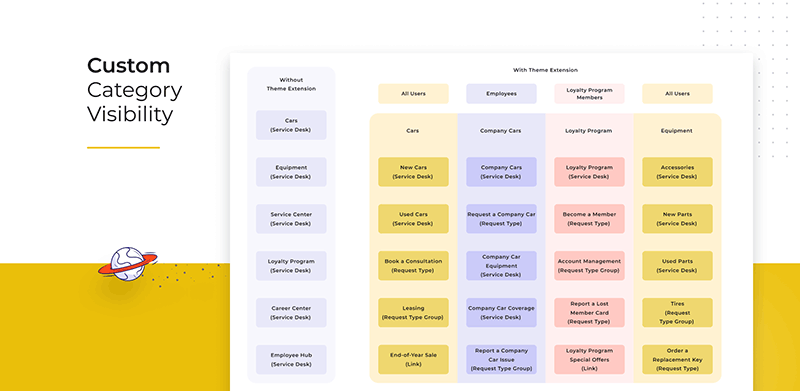
Task: Click the Employee Hub service desk box
Action: click(291, 360)
